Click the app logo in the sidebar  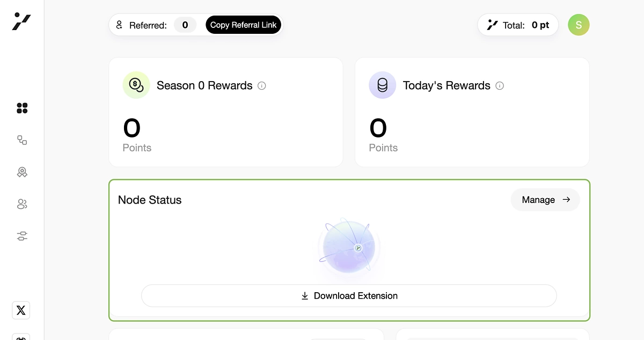click(x=21, y=21)
